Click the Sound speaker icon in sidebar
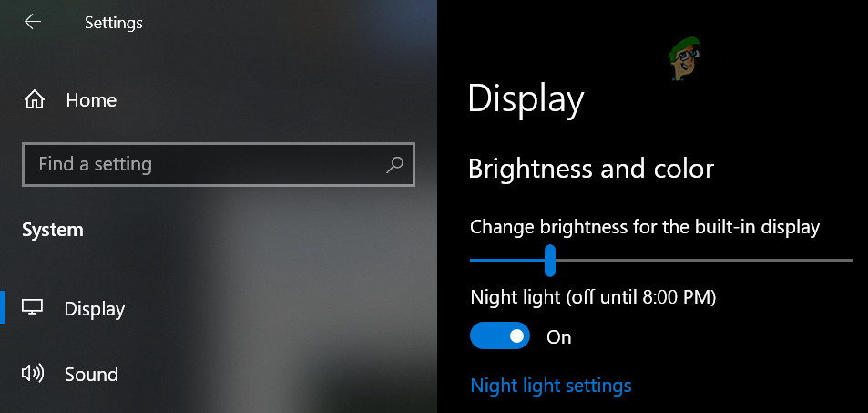Screen dimensions: 868x413 (x=33, y=374)
